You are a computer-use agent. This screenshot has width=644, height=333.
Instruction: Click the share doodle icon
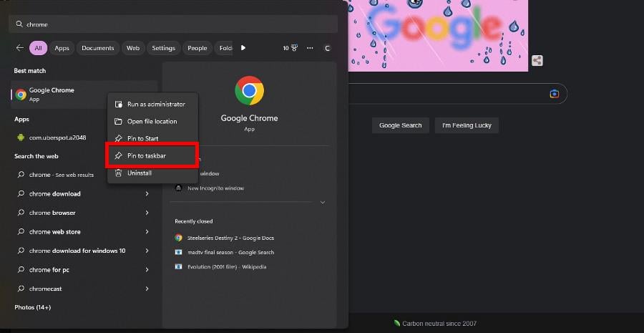pyautogui.click(x=537, y=61)
